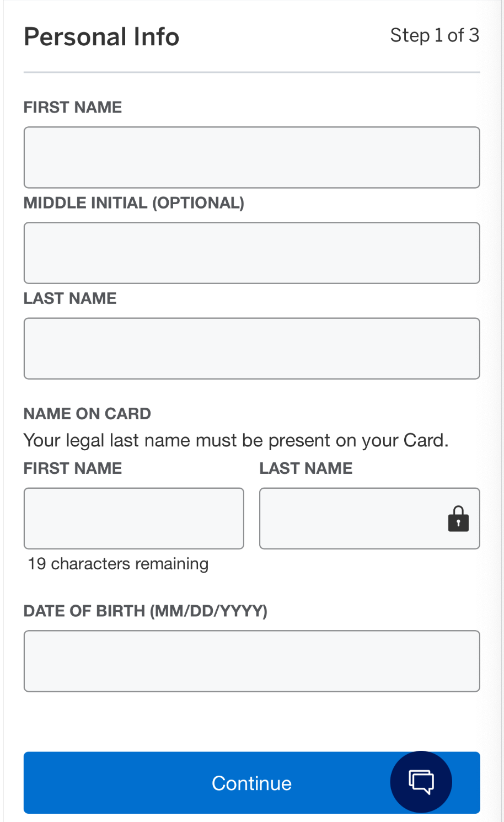The width and height of the screenshot is (504, 822).
Task: Click the LAST NAME label above third field
Action: tap(70, 298)
